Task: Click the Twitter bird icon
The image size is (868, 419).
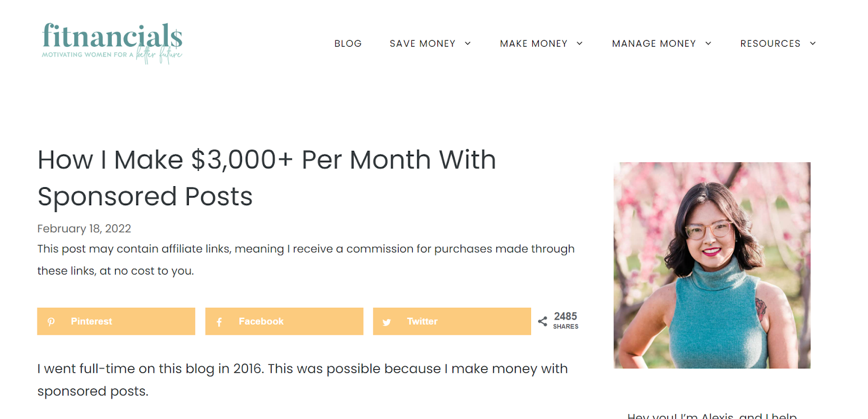Action: (387, 322)
